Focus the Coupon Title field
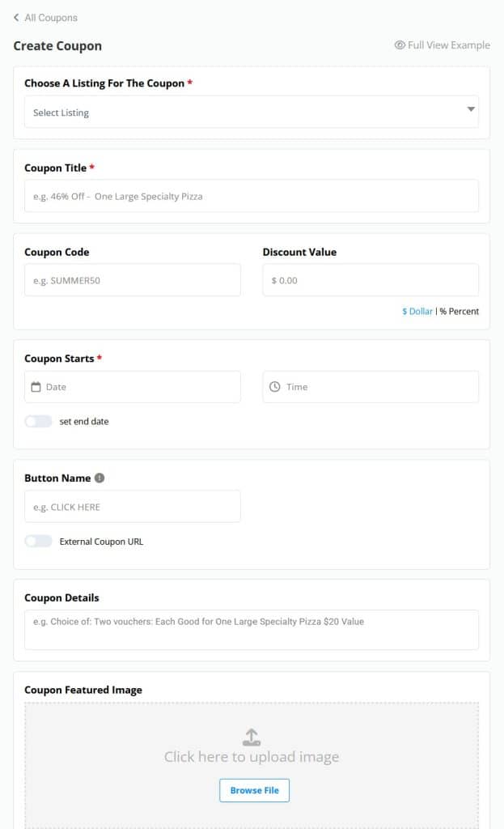 tap(252, 196)
